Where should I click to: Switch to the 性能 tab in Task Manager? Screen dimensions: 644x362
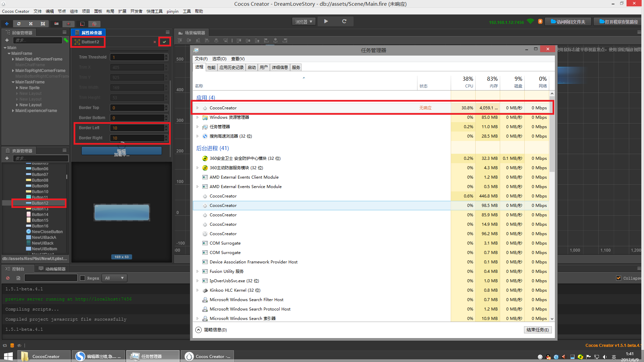click(x=211, y=67)
